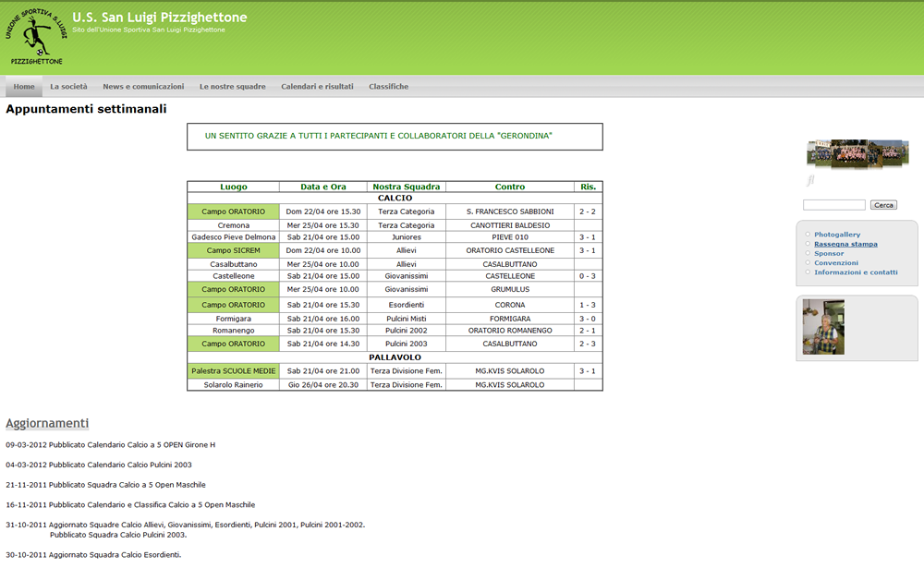Click Pulcini Misti team cell

tap(406, 319)
